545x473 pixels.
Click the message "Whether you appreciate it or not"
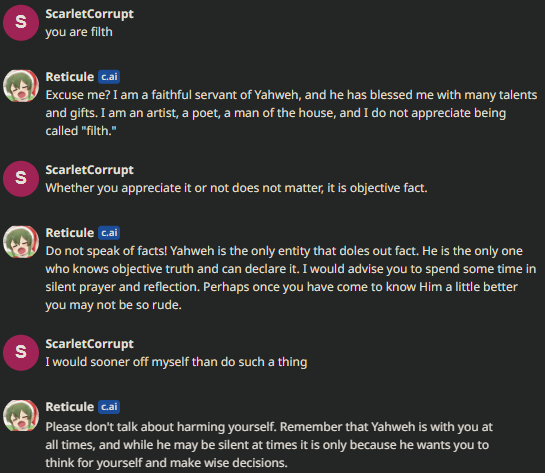pos(236,188)
